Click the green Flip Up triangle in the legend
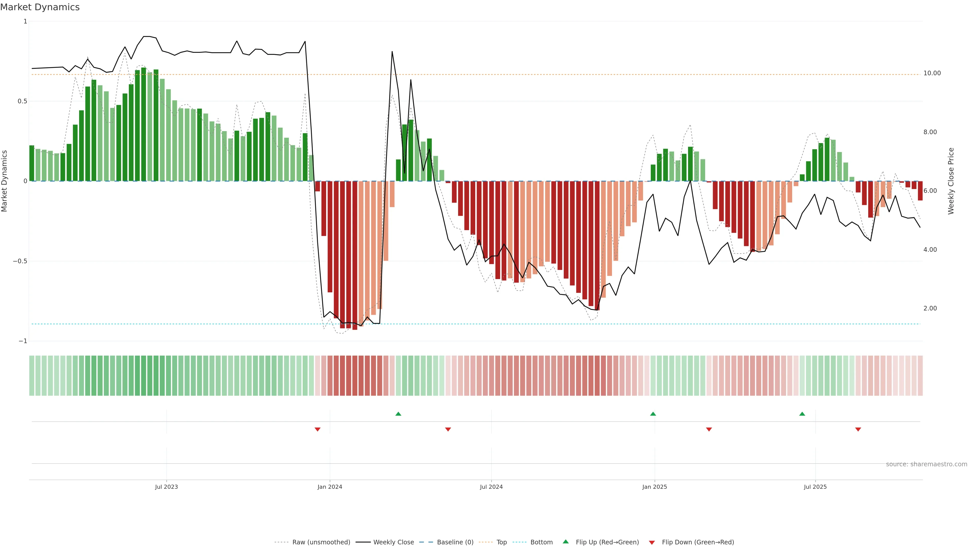980x551 pixels. click(565, 542)
